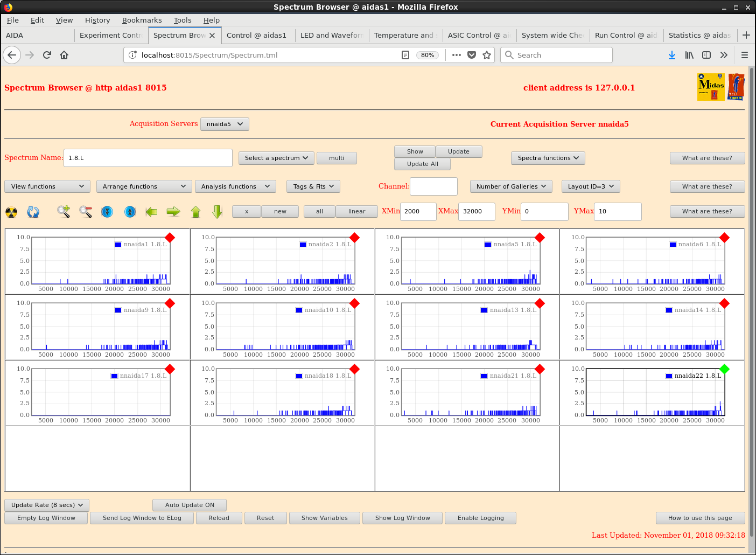Reload page with Firefox reload icon
The image size is (756, 555).
[47, 55]
